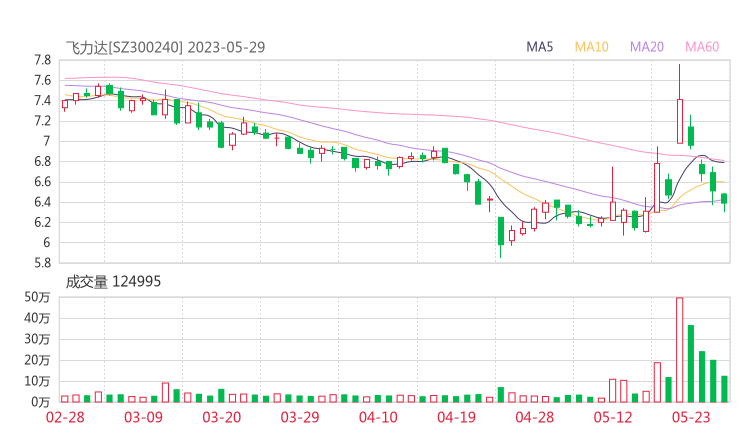This screenshot has width=740, height=440.
Task: Click the 03-29 date axis label
Action: pyautogui.click(x=300, y=417)
